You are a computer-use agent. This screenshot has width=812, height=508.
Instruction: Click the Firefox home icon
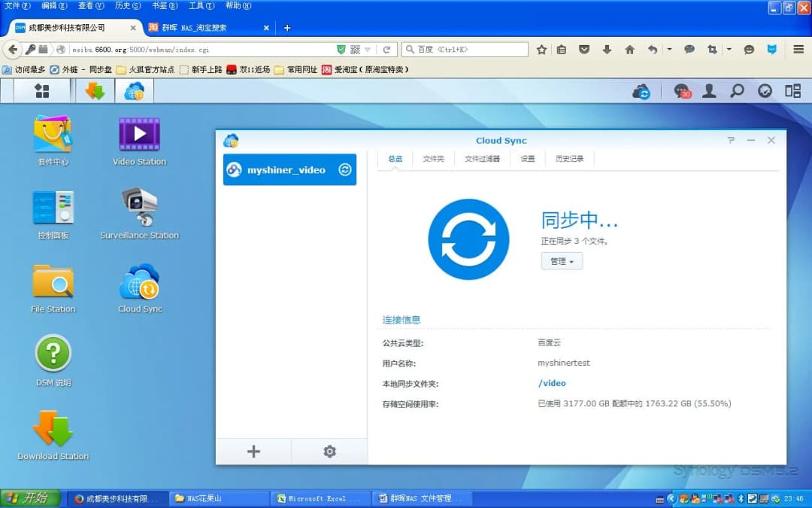tap(630, 50)
